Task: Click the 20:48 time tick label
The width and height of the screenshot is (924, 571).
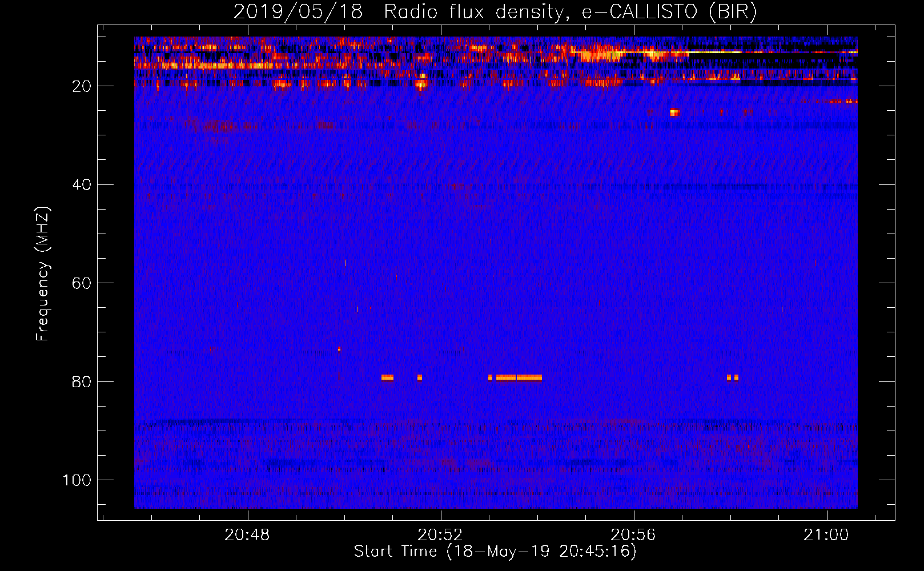Action: tap(247, 535)
